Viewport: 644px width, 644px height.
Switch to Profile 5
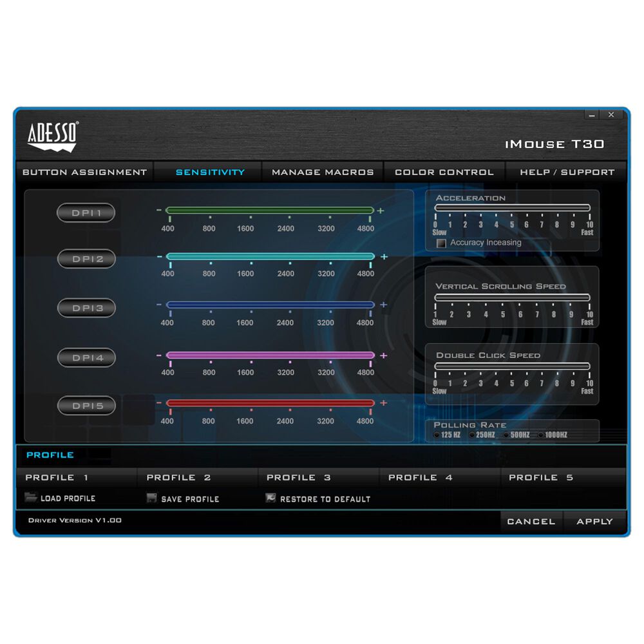point(563,477)
